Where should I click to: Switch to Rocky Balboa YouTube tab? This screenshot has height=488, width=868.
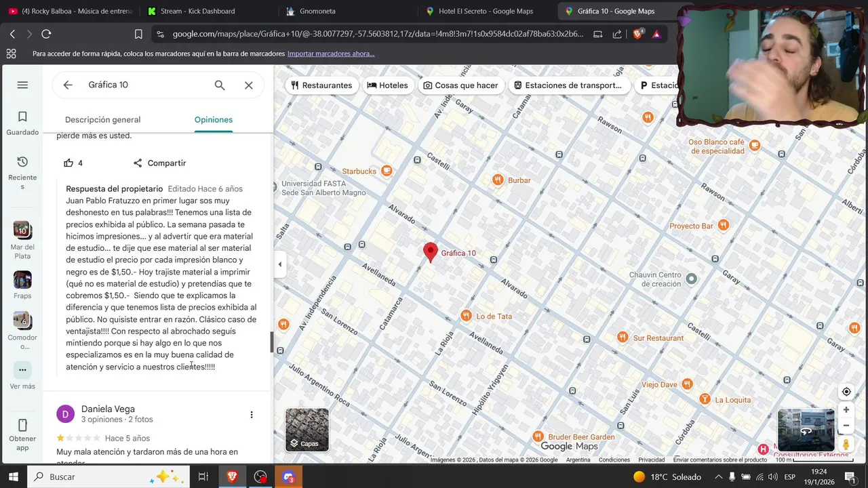pyautogui.click(x=70, y=11)
